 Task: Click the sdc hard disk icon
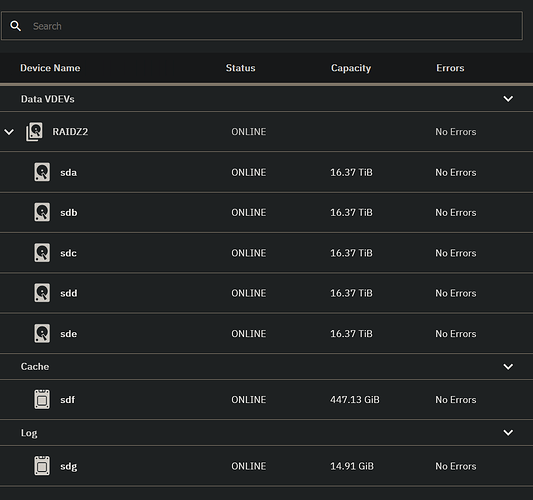coord(42,253)
